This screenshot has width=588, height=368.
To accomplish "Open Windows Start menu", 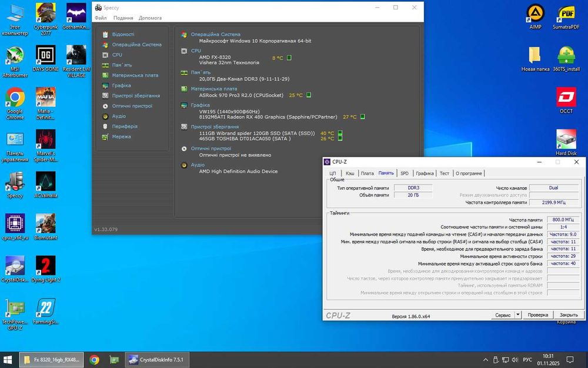I will coord(8,360).
